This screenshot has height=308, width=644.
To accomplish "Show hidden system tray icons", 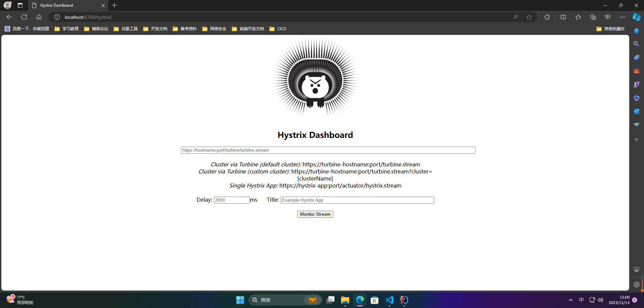I will click(x=570, y=300).
